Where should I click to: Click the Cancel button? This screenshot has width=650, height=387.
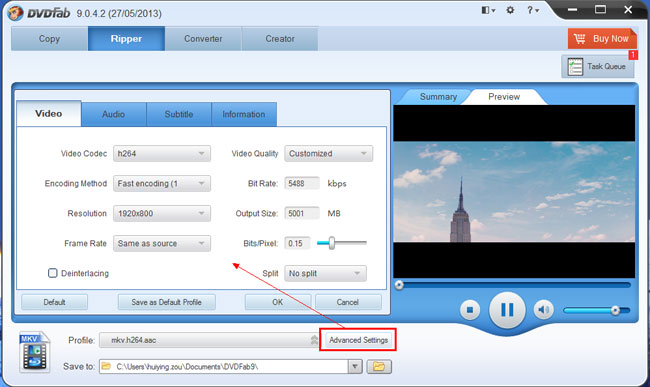click(x=348, y=302)
